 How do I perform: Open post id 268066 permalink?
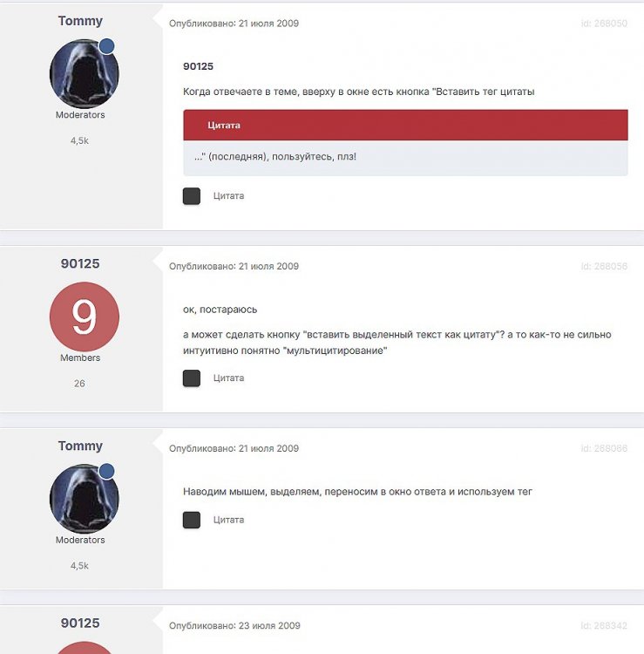[x=604, y=448]
